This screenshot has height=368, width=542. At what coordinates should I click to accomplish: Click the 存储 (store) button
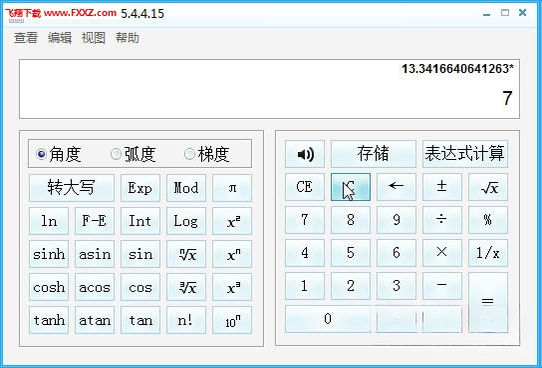(373, 154)
